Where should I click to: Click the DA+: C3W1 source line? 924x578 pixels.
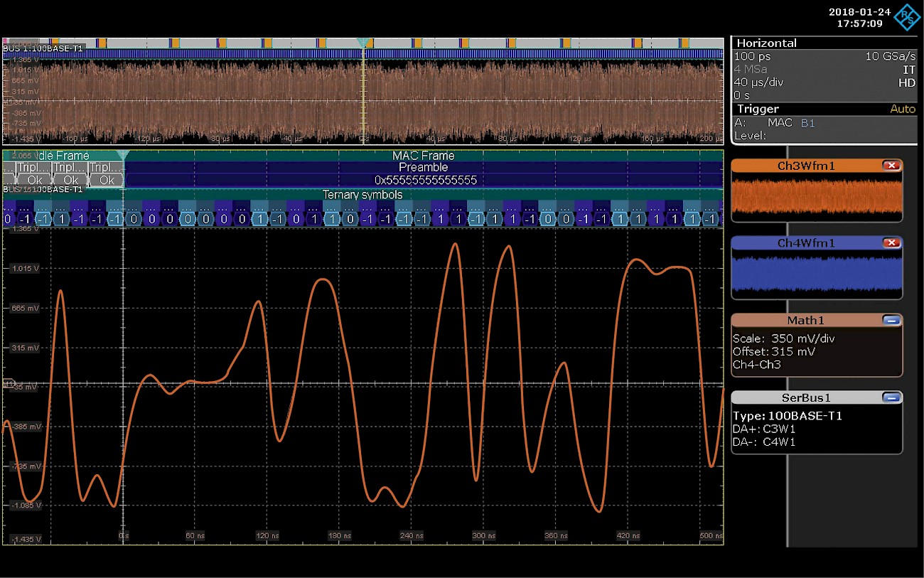pos(764,429)
